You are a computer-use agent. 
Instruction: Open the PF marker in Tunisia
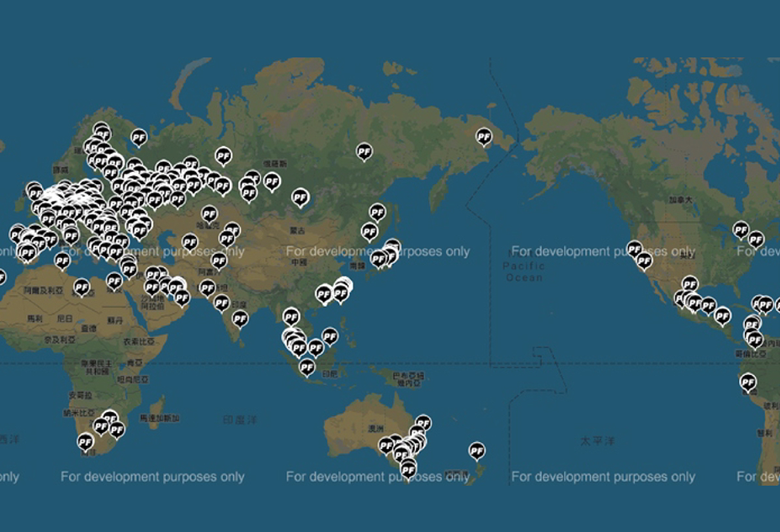pos(62,260)
